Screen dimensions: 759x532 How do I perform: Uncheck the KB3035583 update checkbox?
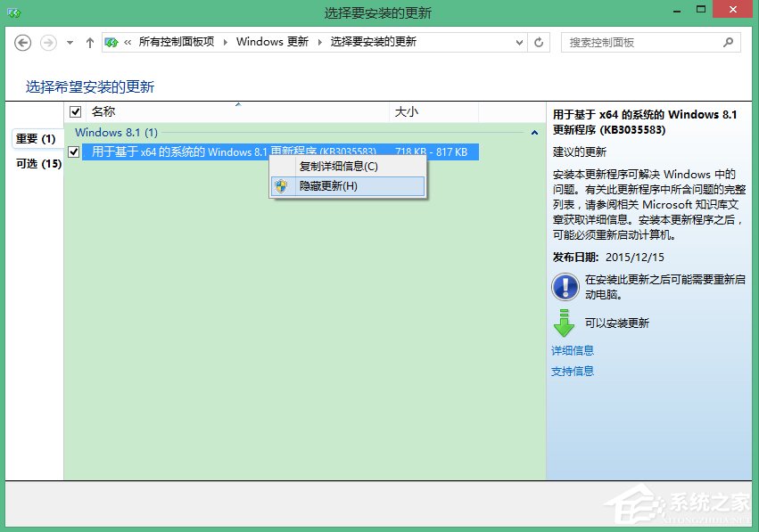tap(73, 151)
